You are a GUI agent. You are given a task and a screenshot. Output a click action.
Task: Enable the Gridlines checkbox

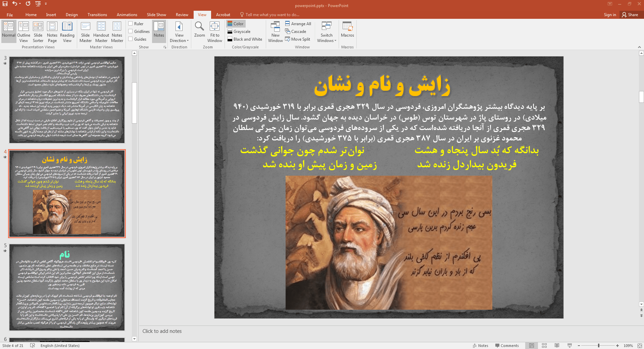(x=139, y=31)
